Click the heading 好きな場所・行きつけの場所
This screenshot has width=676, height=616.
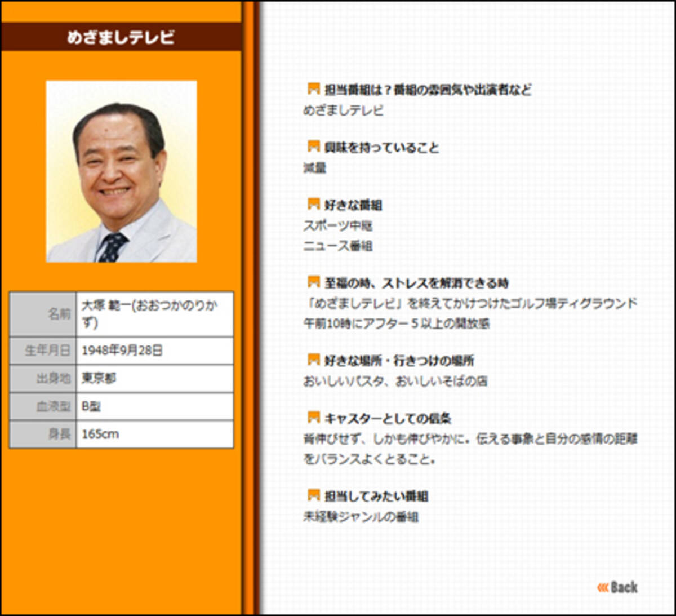pyautogui.click(x=399, y=361)
